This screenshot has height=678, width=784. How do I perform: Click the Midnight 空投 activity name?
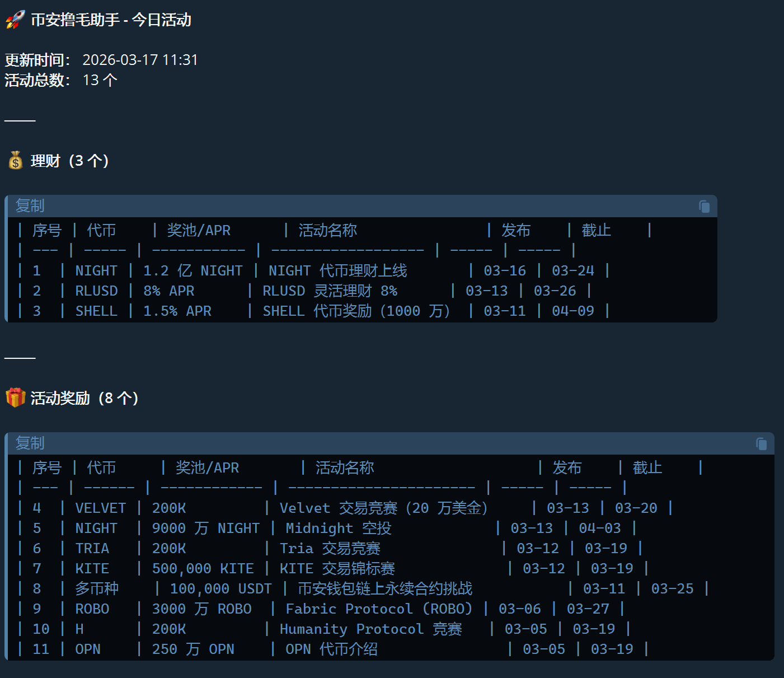[x=339, y=529]
